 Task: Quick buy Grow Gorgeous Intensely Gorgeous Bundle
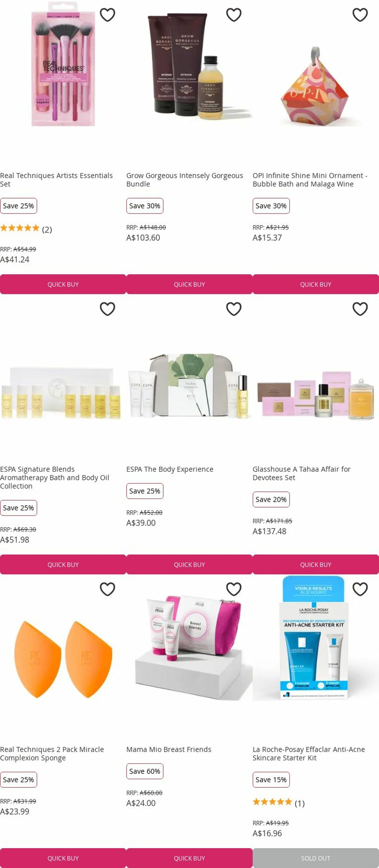click(x=189, y=284)
